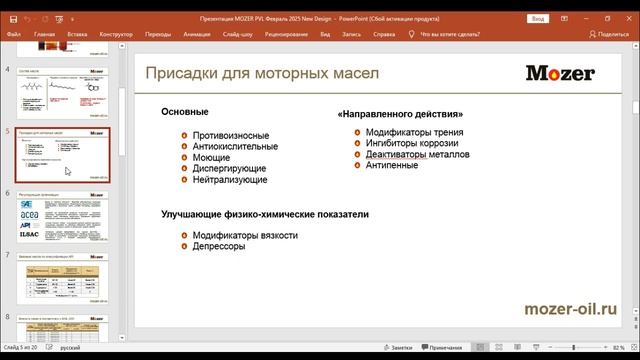
Task: Click the Mozer logo on slide
Action: click(x=560, y=73)
